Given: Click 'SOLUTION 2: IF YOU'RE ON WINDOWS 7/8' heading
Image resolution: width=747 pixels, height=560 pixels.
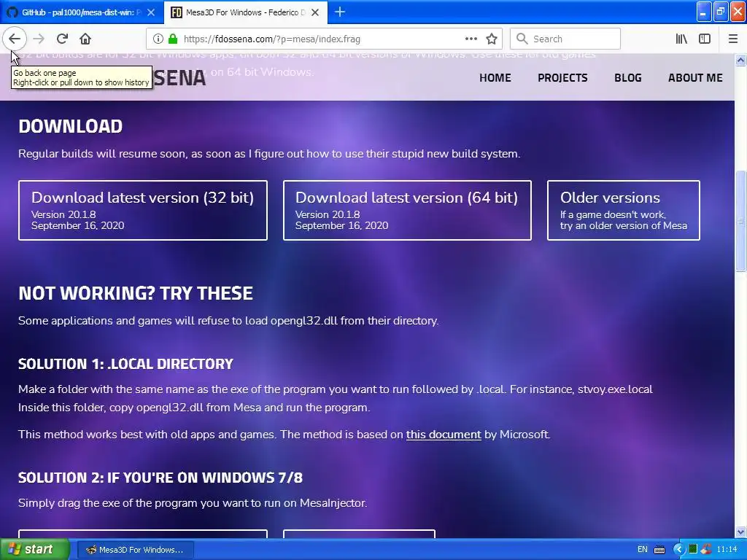Looking at the screenshot, I should [x=160, y=478].
